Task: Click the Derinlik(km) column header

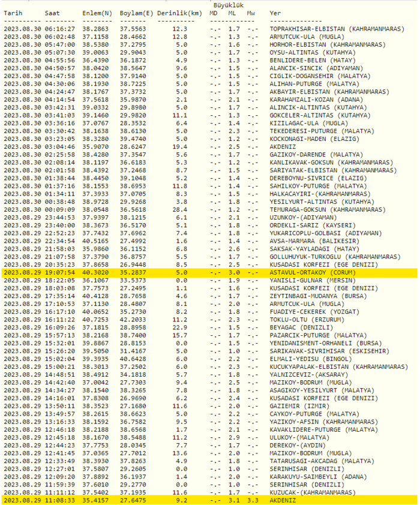Action: (x=179, y=13)
